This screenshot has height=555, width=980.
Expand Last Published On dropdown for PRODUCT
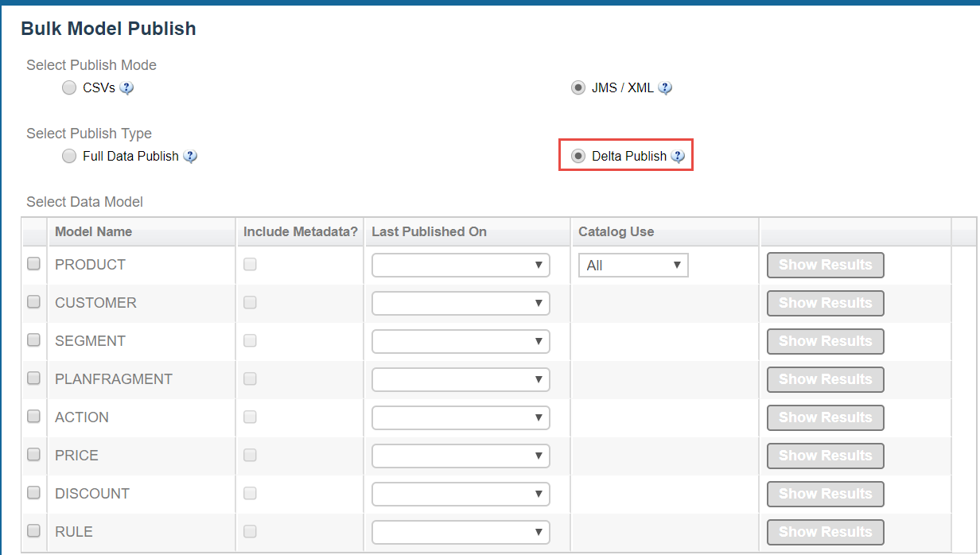point(461,266)
